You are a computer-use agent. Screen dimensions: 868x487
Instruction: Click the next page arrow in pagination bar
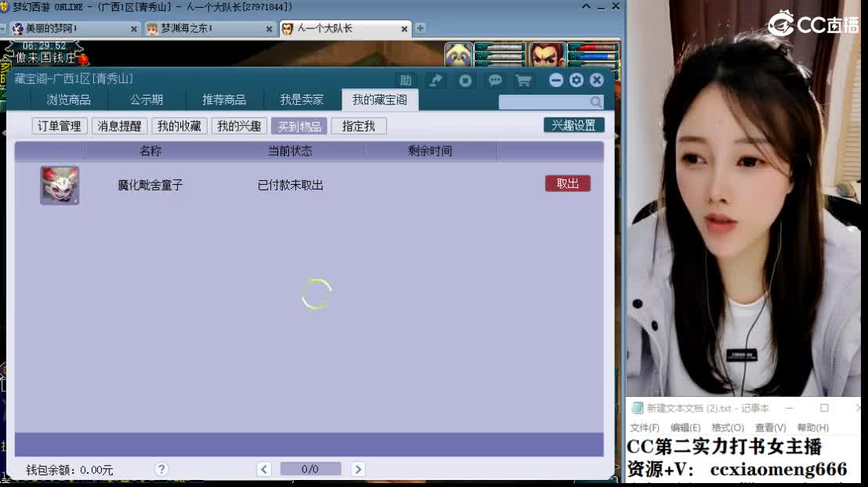tap(358, 469)
